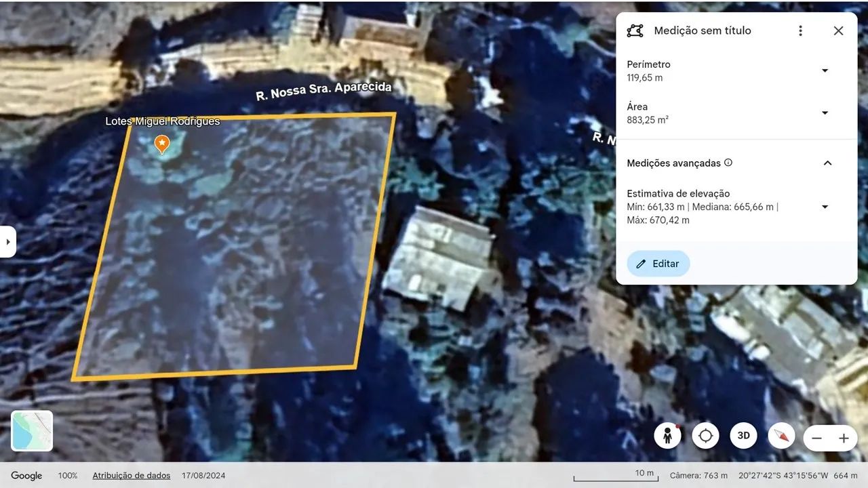Open elevation estimate unit dropdown
Screen dimensions: 868x488
[x=825, y=207]
